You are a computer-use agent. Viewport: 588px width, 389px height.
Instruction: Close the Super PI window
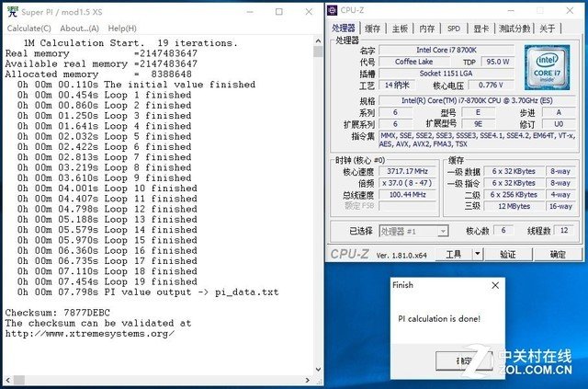tap(309, 12)
